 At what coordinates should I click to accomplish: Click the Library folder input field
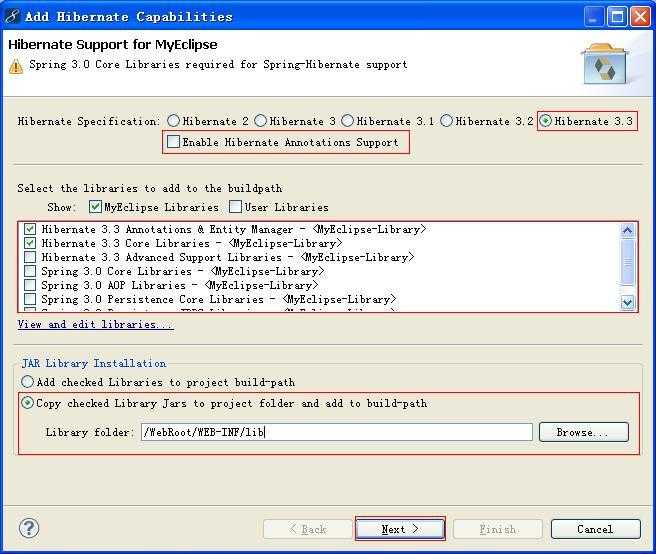click(337, 432)
